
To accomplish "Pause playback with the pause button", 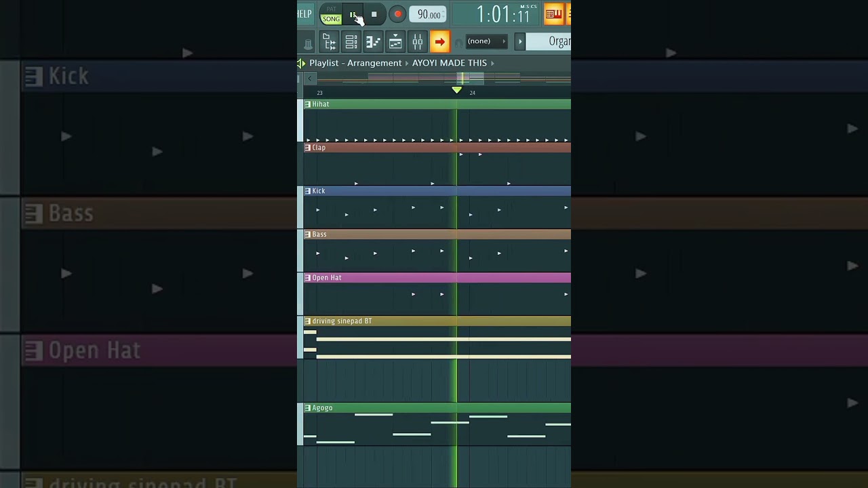I will [353, 14].
